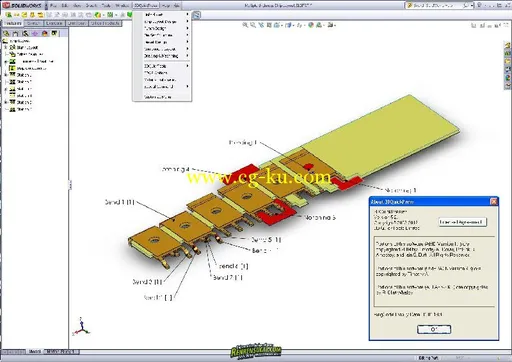The width and height of the screenshot is (512, 362).
Task: Switch to the PropertyManager tab icon
Action: pyautogui.click(x=16, y=34)
